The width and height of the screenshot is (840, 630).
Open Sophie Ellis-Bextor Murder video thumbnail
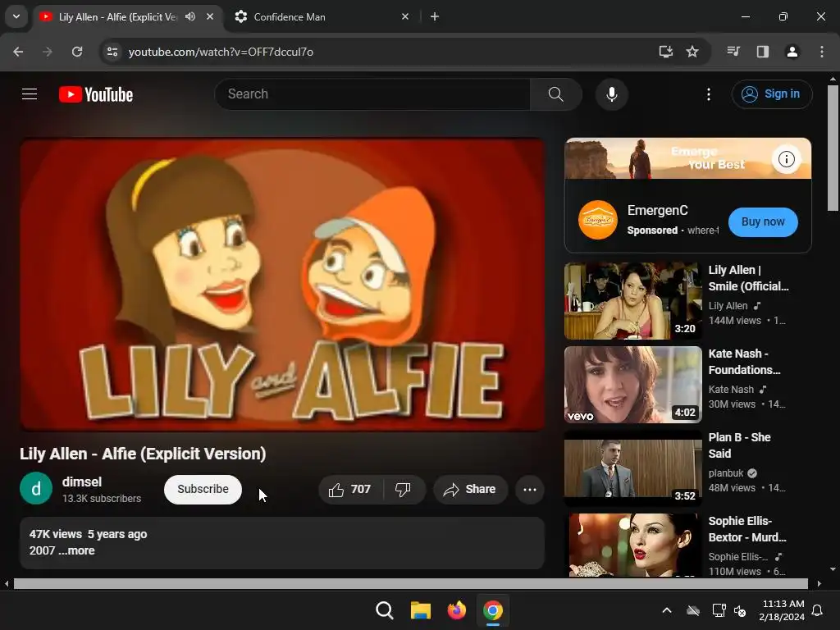point(632,545)
